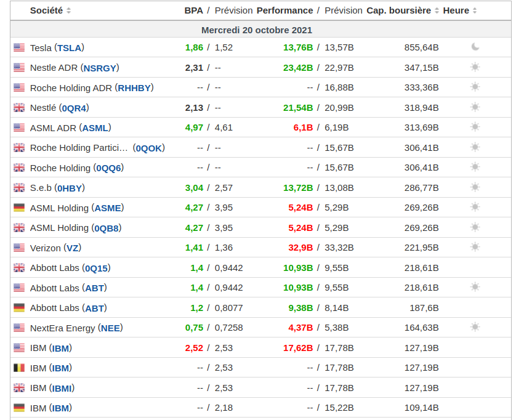This screenshot has width=516, height=420.
Task: Click German flag beside ASML Holding (ASME)
Action: (x=19, y=208)
